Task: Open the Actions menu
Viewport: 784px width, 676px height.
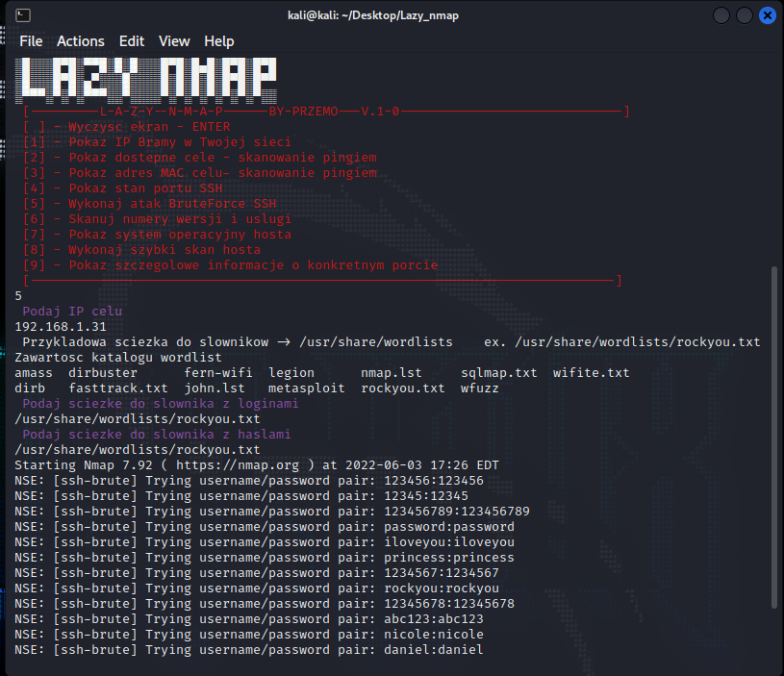Action: (x=81, y=41)
